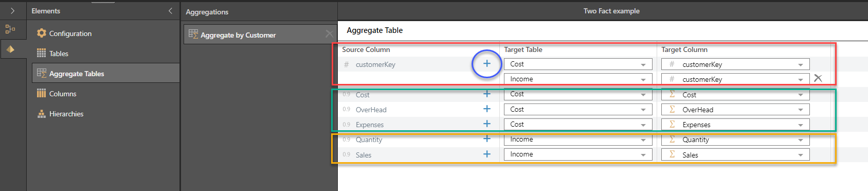
Task: Select the orange diamond sidebar icon
Action: click(x=10, y=49)
